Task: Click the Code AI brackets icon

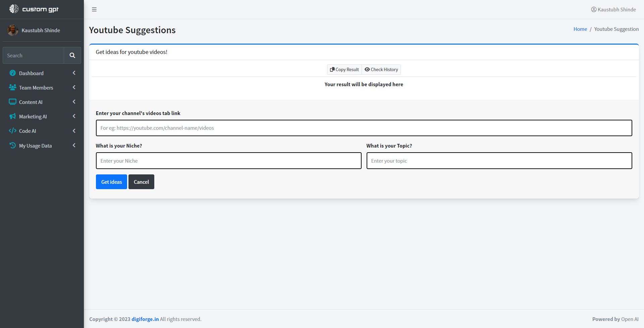Action: (13, 131)
